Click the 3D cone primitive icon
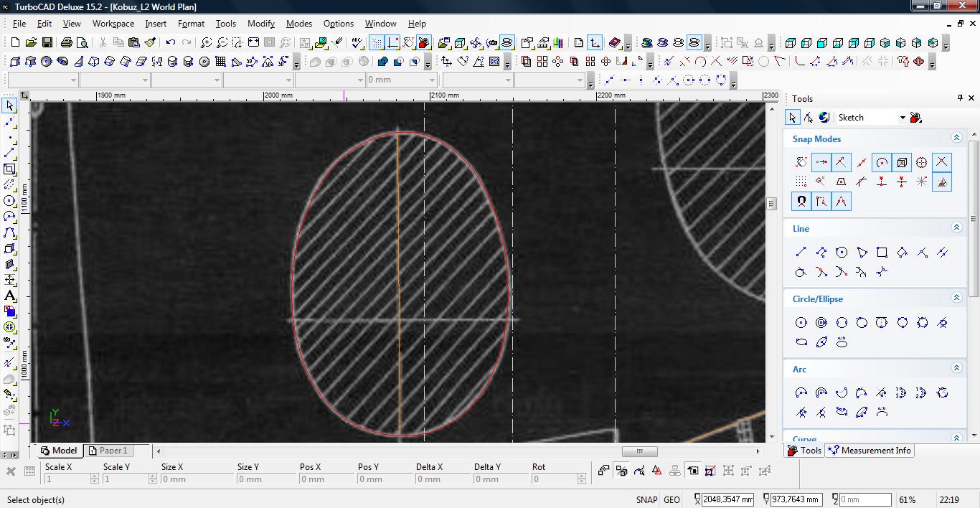The height and width of the screenshot is (508, 980). pos(78,62)
